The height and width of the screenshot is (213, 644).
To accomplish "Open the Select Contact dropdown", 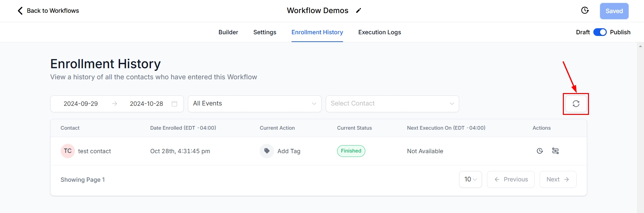I will [x=392, y=104].
